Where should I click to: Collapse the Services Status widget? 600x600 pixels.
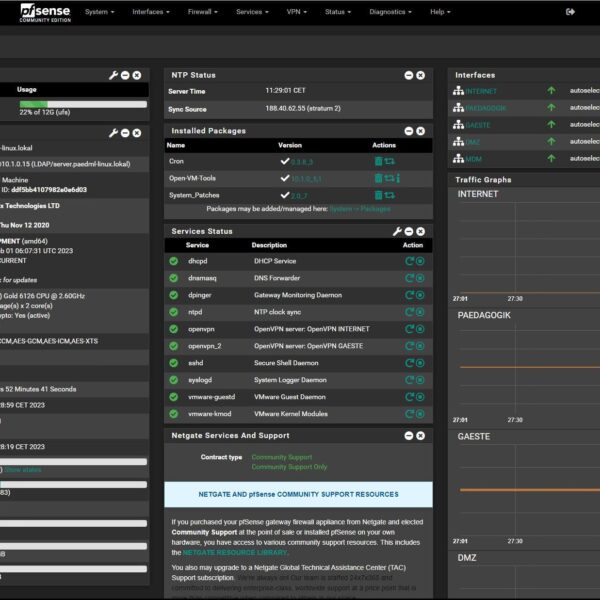(409, 232)
